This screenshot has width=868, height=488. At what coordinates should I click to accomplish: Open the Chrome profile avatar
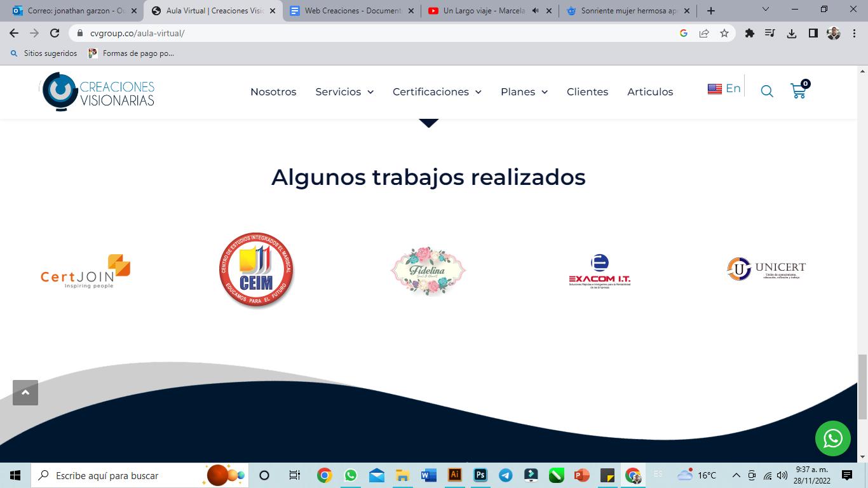pos(834,33)
